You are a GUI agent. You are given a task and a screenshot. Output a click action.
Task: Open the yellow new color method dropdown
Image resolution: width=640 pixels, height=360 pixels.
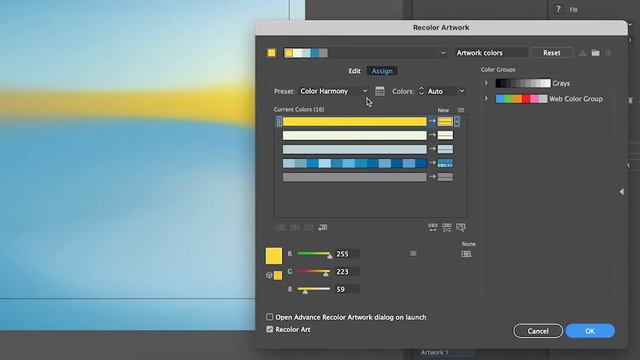(457, 121)
